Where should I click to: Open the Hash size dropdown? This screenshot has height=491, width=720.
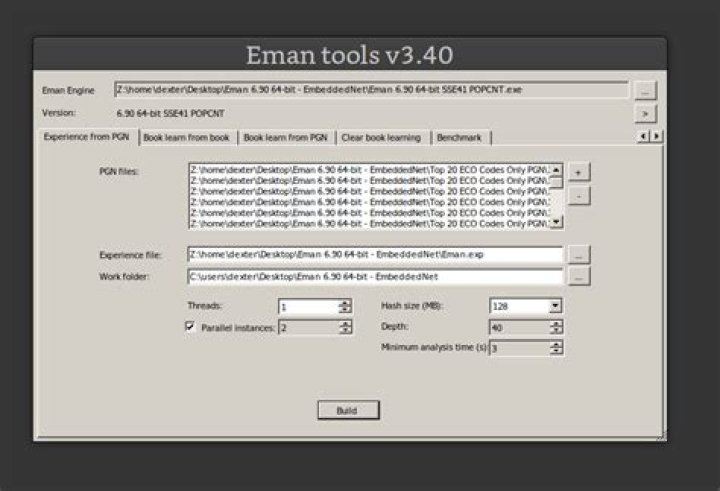point(556,306)
